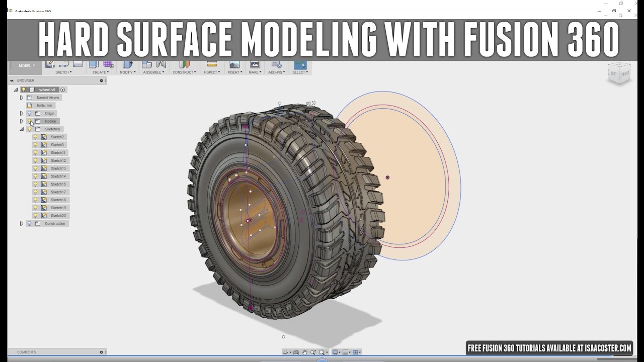Select the Rectangle sketch tool icon
Image resolution: width=644 pixels, height=362 pixels.
tap(78, 64)
